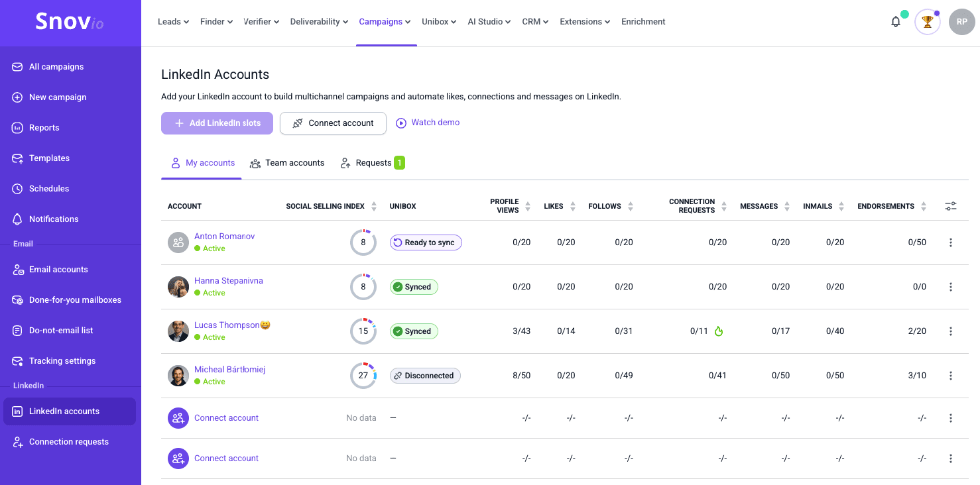The height and width of the screenshot is (485, 980).
Task: Toggle sorting on the Profile Views column
Action: pos(527,206)
